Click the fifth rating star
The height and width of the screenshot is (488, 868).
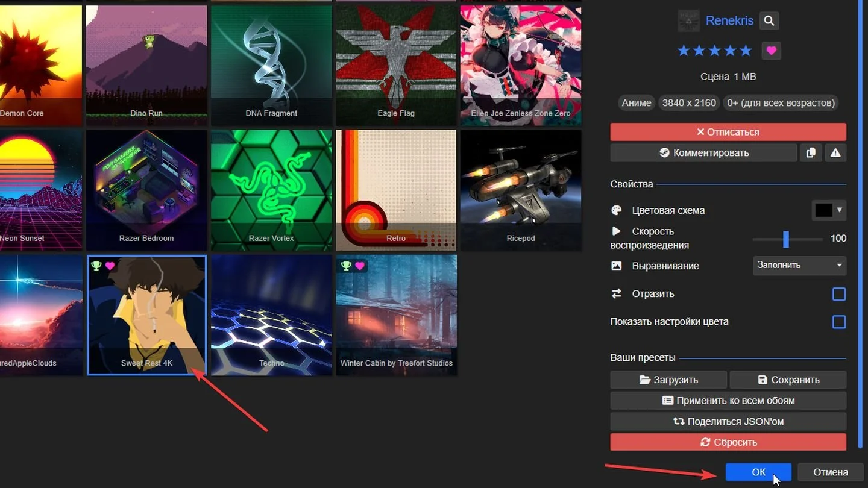746,51
